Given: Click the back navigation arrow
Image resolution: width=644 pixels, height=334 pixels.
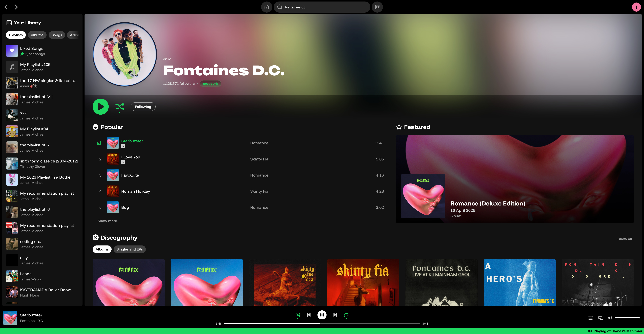Looking at the screenshot, I should (6, 7).
